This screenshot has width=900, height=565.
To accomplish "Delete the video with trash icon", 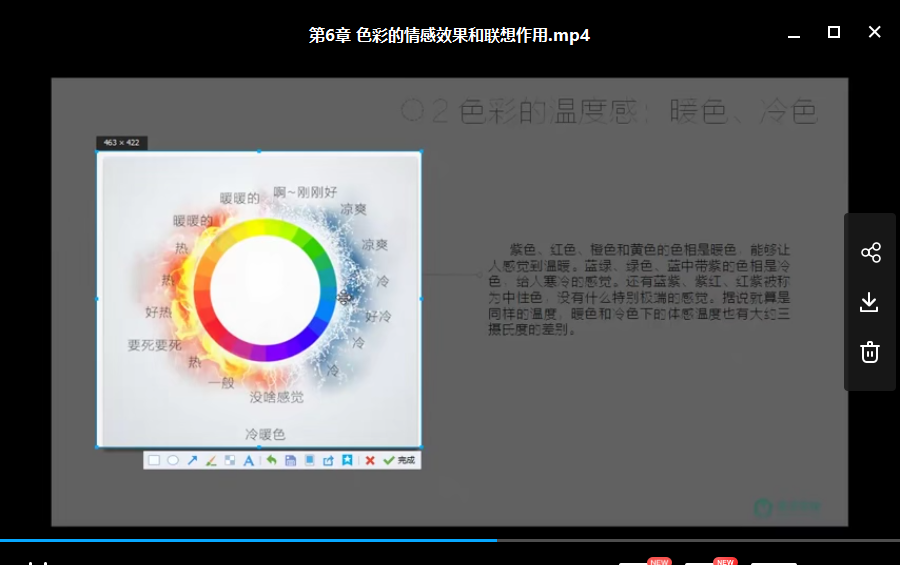I will coord(870,352).
